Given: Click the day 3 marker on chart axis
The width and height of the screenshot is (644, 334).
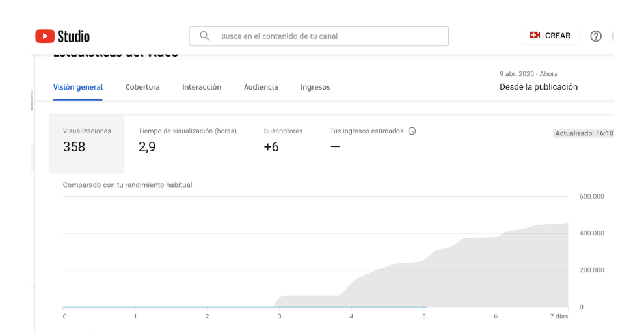Looking at the screenshot, I should coord(280,316).
